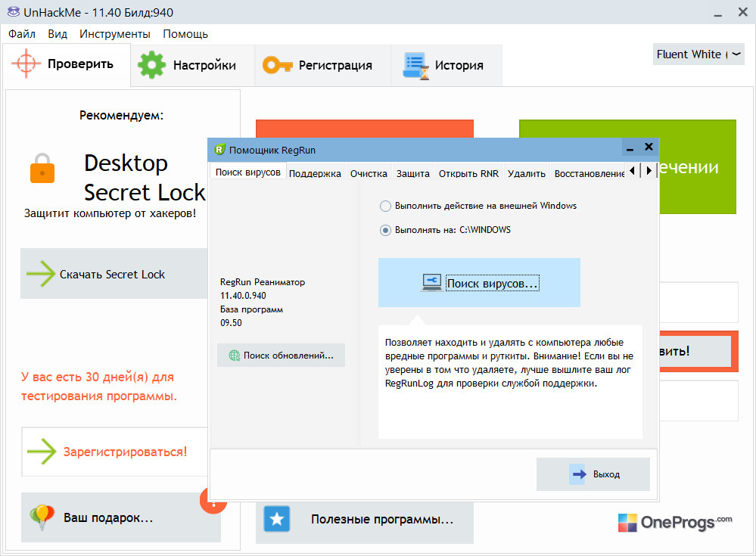
Task: Open История list-hourglass icon
Action: click(x=415, y=66)
